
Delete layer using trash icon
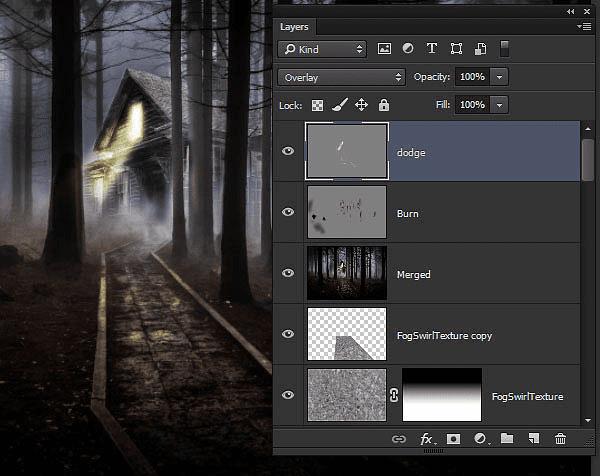[x=560, y=439]
